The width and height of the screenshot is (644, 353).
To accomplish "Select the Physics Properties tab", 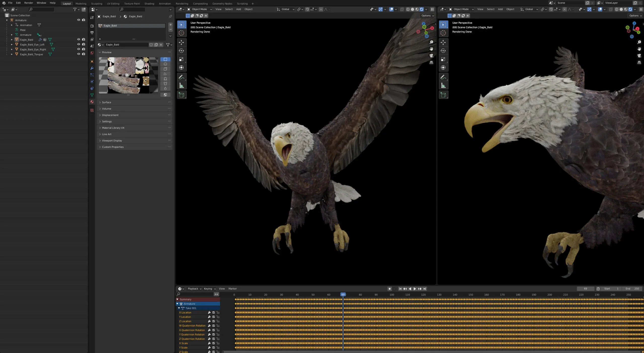I will [x=92, y=81].
